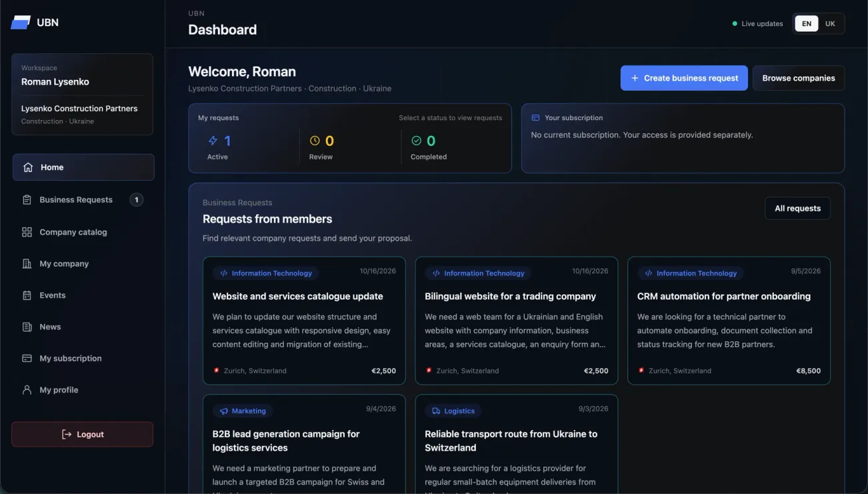Switch language to UK
Image resolution: width=868 pixels, height=494 pixels.
pyautogui.click(x=830, y=24)
